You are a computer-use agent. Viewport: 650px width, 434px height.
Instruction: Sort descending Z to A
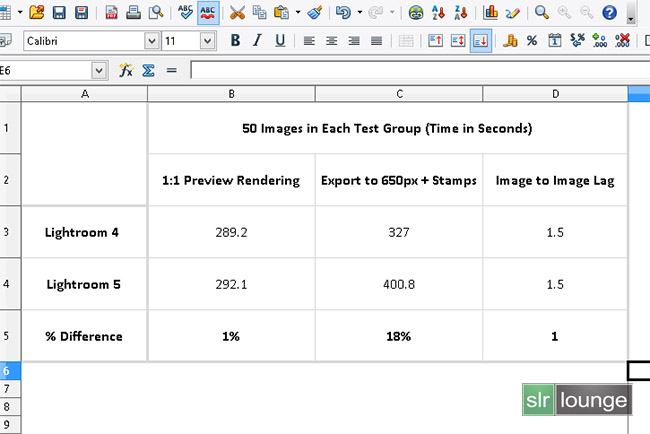pos(460,13)
